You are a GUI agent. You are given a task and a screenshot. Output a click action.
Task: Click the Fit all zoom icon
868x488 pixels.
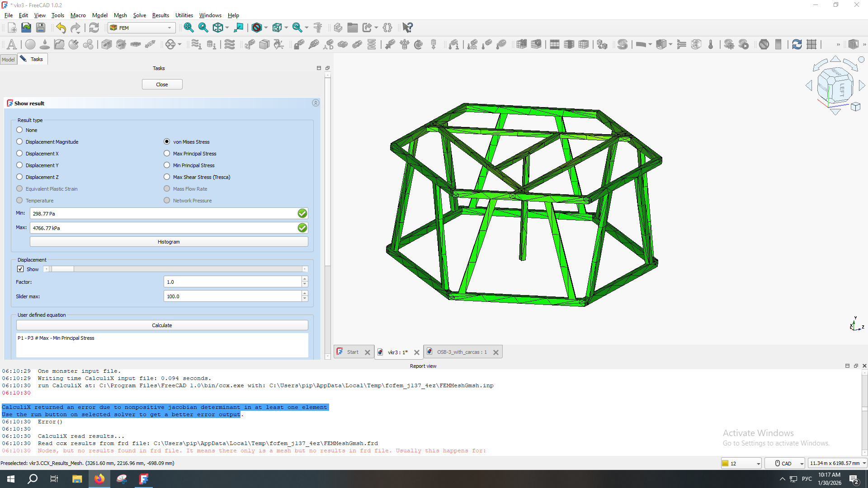pyautogui.click(x=189, y=28)
